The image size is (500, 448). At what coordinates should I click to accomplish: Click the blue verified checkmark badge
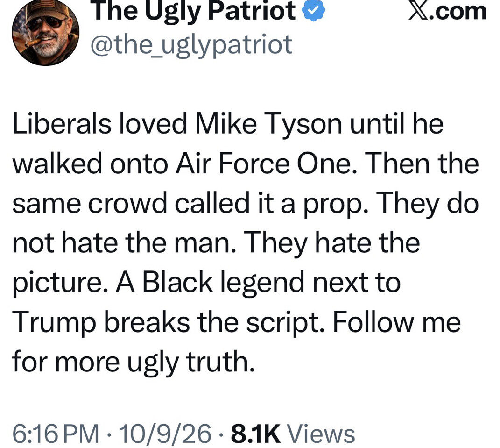click(313, 11)
